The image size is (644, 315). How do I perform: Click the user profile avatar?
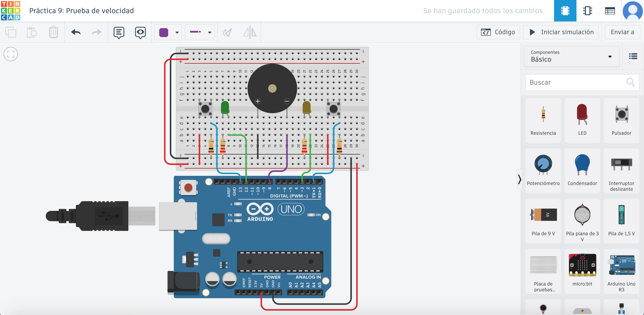[x=633, y=11]
